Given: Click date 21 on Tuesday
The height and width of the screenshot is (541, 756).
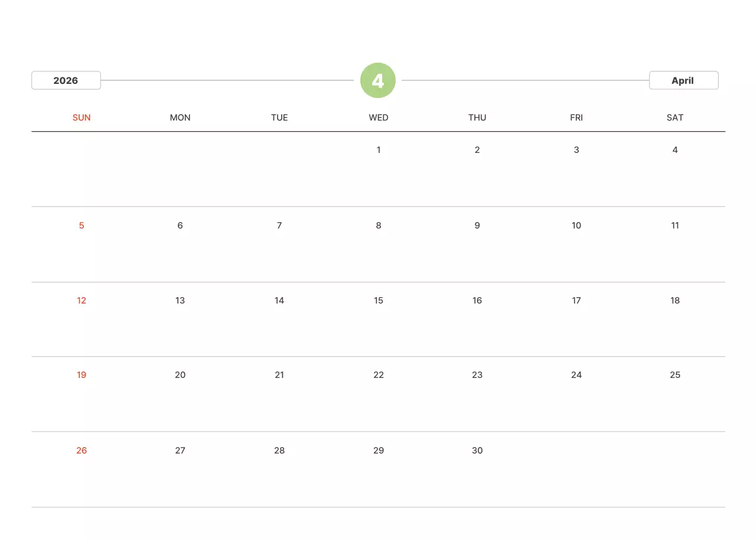Looking at the screenshot, I should tap(279, 375).
